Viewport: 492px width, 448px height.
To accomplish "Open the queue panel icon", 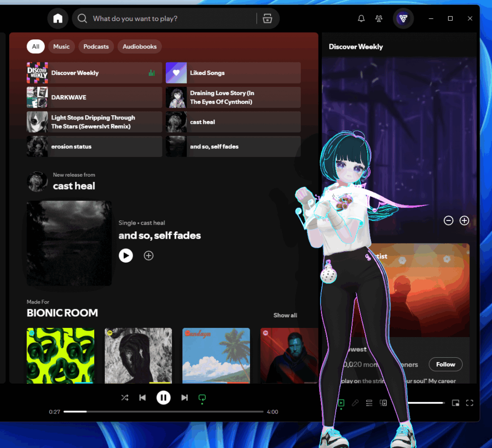I will 369,403.
